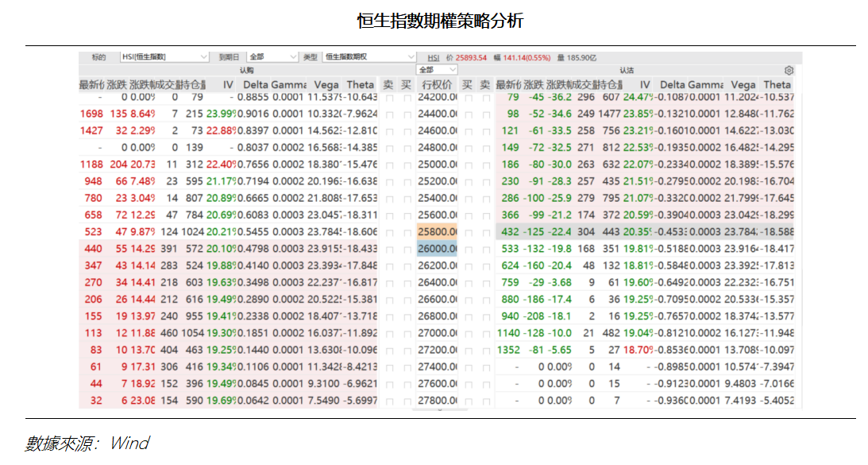Click the 25000.00 strike price cell
Screen dimensions: 868x465
point(437,165)
